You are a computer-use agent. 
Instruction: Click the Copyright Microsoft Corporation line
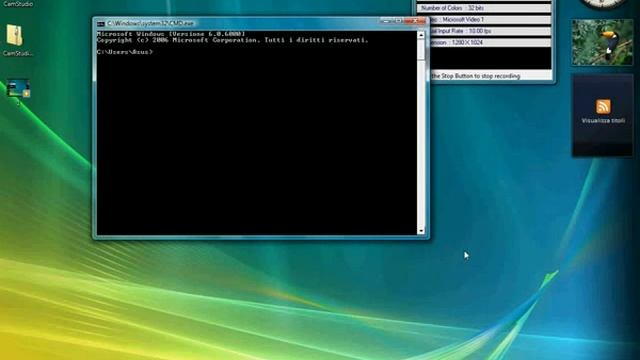point(233,40)
